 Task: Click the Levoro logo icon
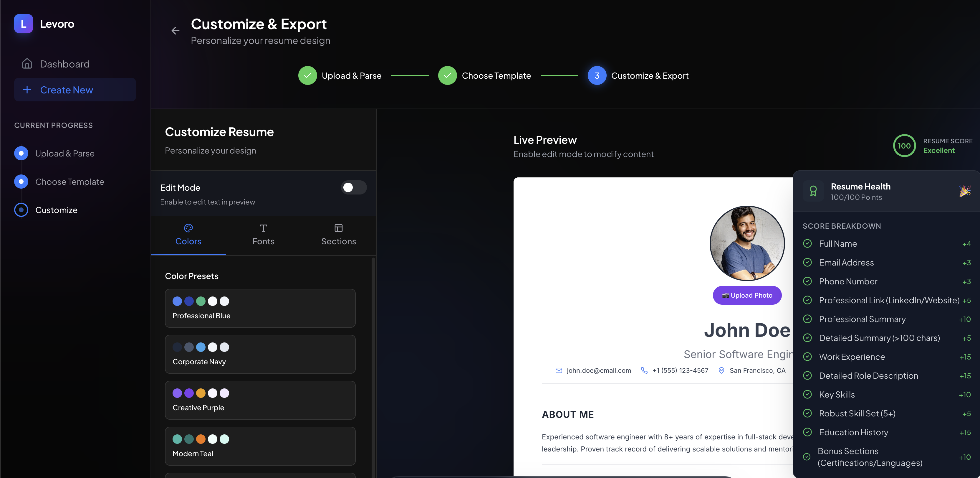tap(24, 24)
